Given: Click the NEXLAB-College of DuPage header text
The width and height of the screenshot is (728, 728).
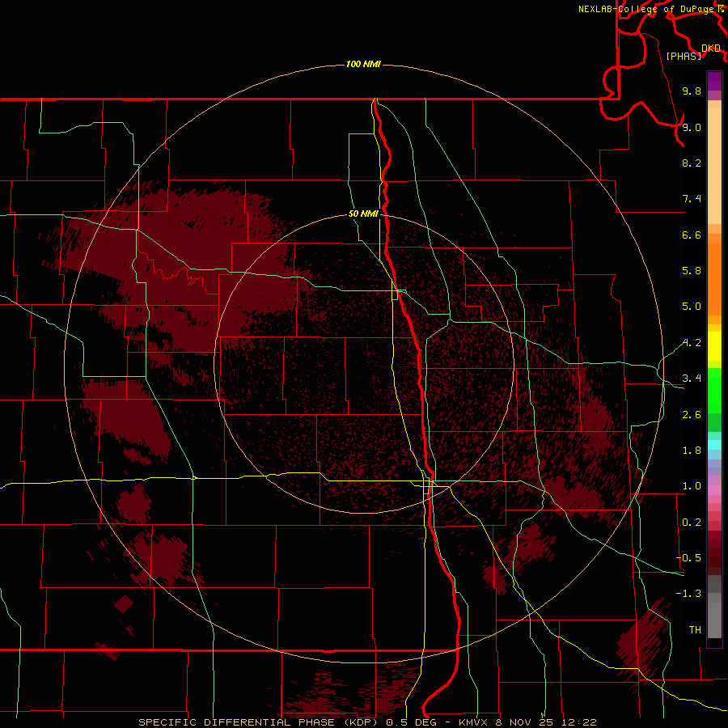Looking at the screenshot, I should tap(645, 9).
